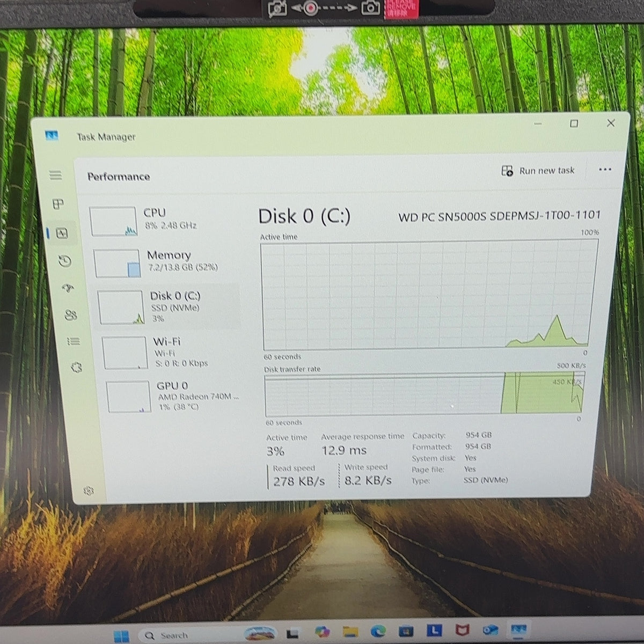Image resolution: width=644 pixels, height=644 pixels.
Task: Click the Task Manager title bar app icon
Action: pyautogui.click(x=52, y=135)
